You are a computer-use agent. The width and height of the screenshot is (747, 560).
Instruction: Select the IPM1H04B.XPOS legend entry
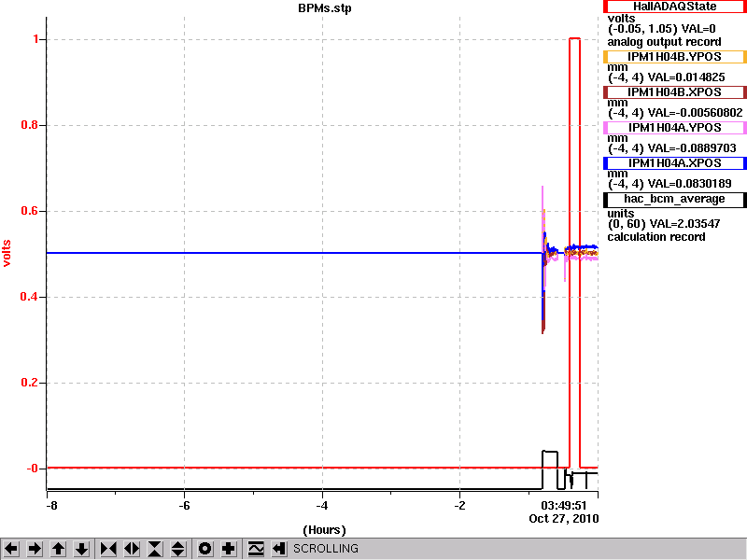[x=674, y=91]
